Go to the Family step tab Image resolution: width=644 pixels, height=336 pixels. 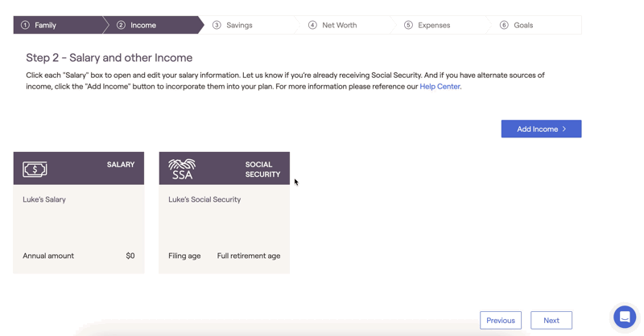pyautogui.click(x=58, y=25)
